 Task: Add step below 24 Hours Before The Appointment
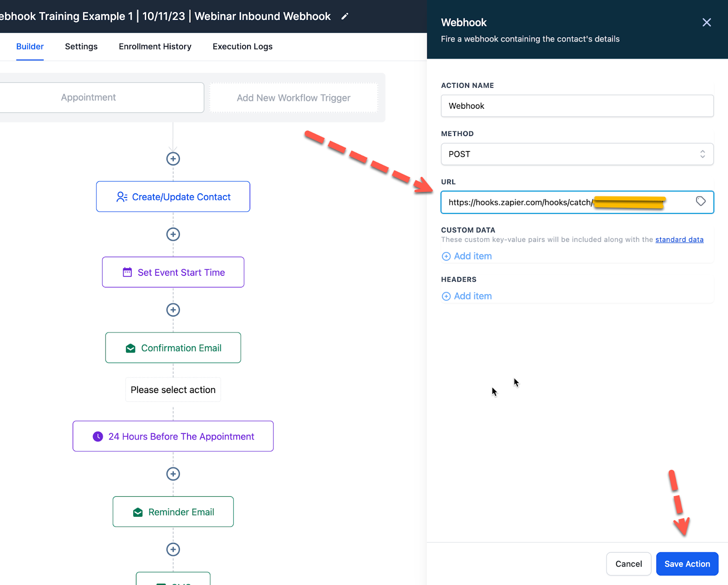tap(173, 474)
